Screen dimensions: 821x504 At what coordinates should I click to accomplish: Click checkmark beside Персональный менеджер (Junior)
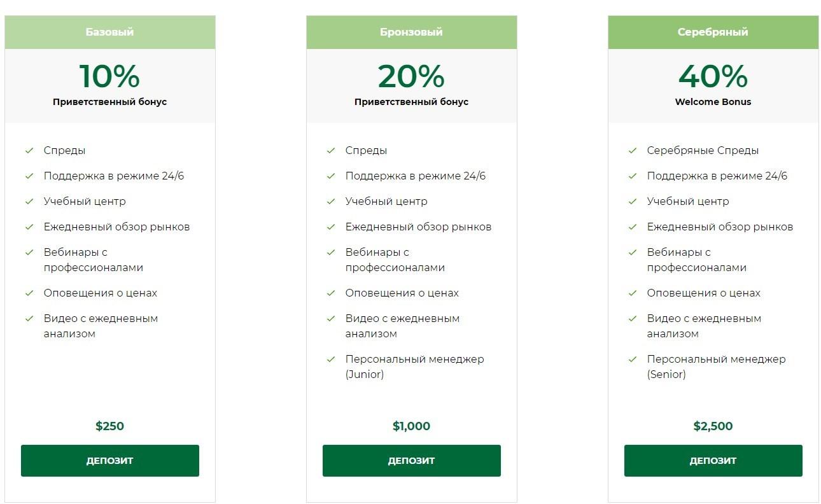[x=331, y=360]
